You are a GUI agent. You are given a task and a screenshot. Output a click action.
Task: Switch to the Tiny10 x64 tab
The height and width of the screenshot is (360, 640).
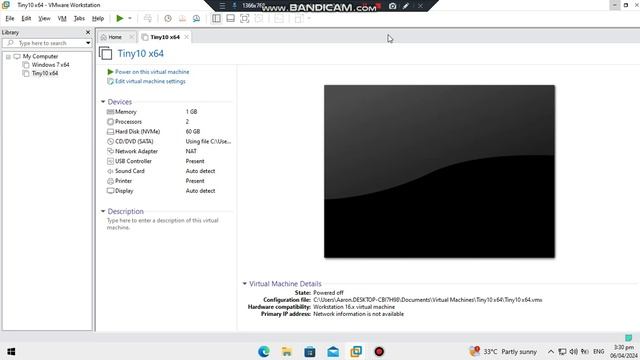(164, 37)
